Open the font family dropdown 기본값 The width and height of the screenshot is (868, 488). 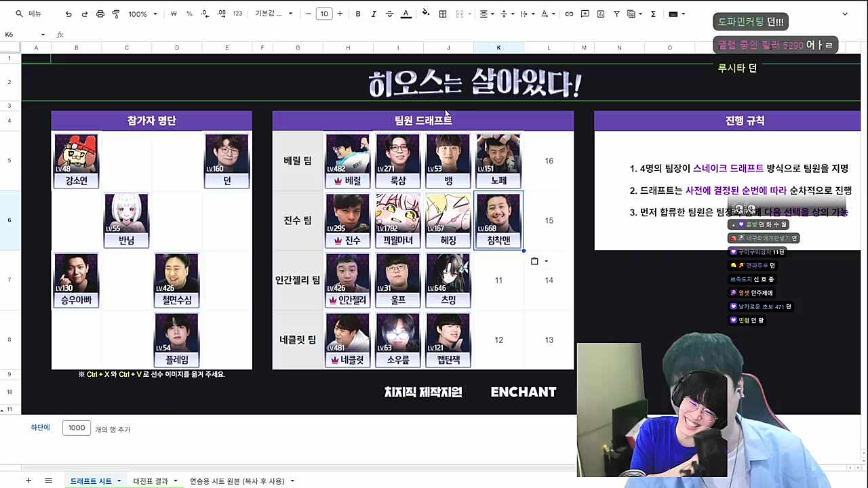click(274, 14)
